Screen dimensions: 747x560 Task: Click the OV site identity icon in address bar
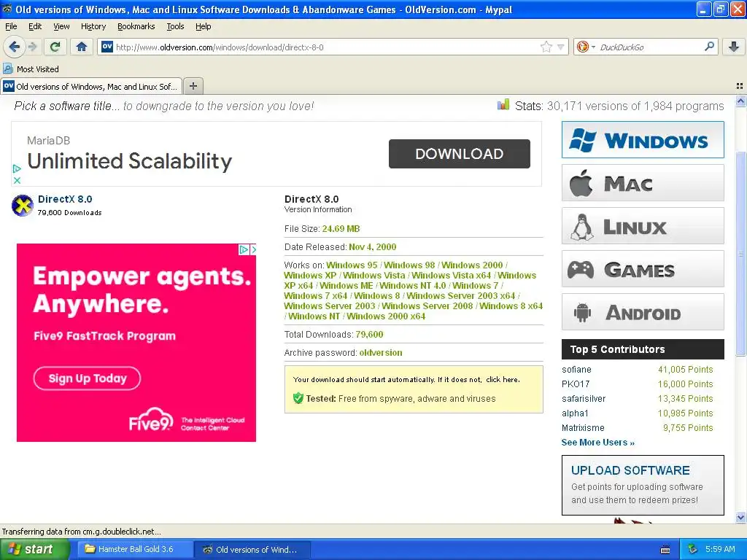[107, 47]
